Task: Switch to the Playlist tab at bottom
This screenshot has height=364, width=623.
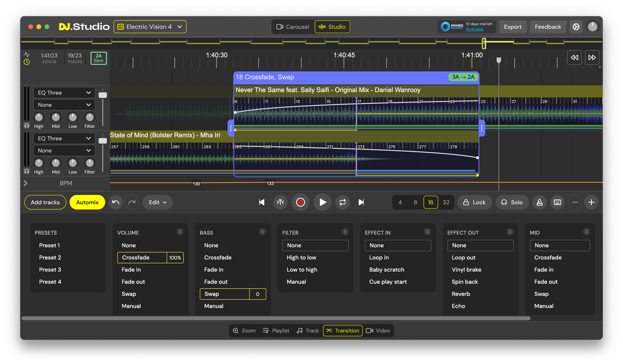Action: coord(276,331)
